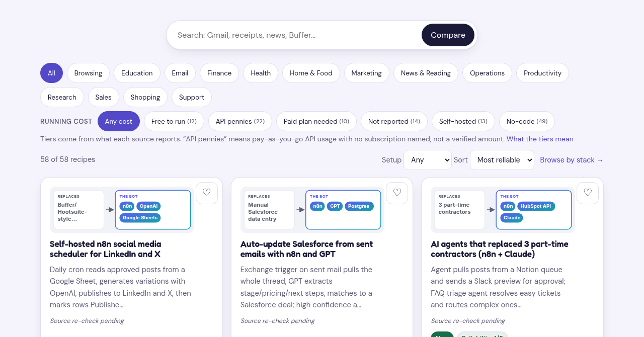Click the Postgres stack tag
The width and height of the screenshot is (644, 337).
(359, 206)
